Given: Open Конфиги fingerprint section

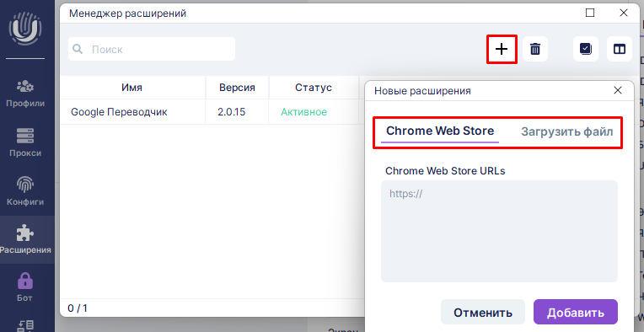Looking at the screenshot, I should (x=25, y=191).
